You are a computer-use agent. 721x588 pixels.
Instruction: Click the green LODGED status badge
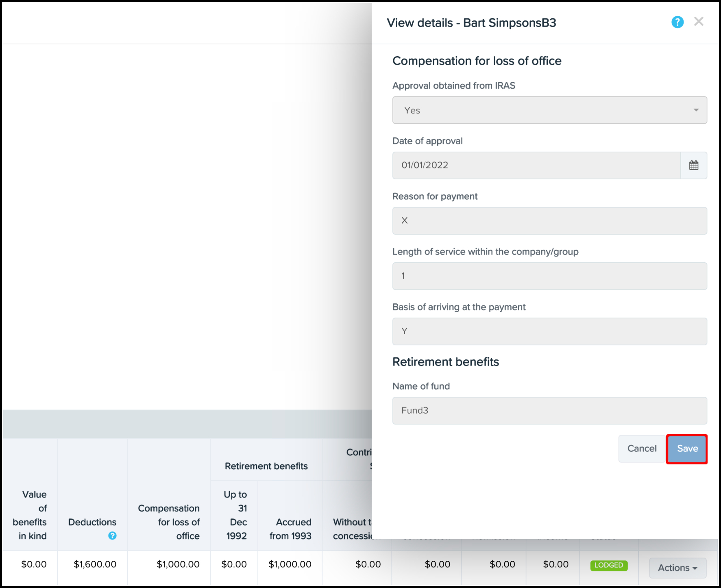click(x=609, y=565)
